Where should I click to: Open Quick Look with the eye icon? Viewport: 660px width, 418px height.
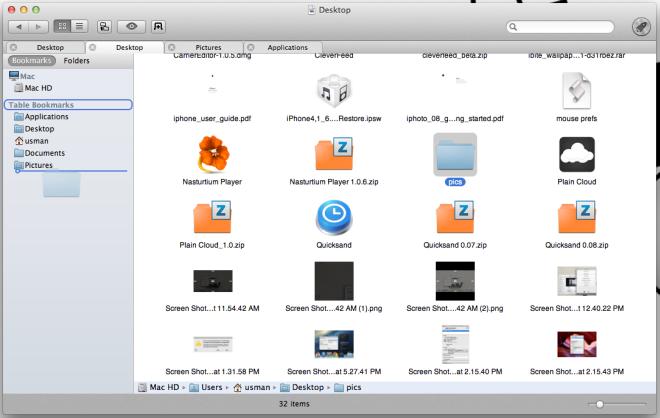131,27
